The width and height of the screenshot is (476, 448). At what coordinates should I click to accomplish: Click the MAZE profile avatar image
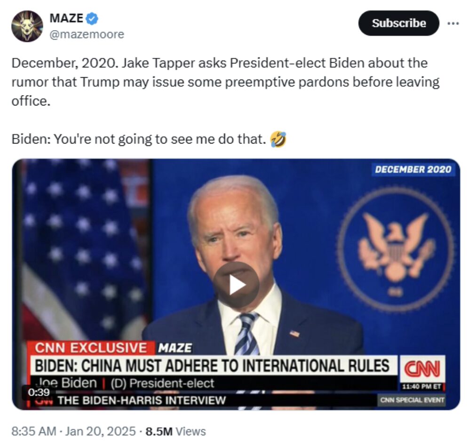tap(27, 26)
